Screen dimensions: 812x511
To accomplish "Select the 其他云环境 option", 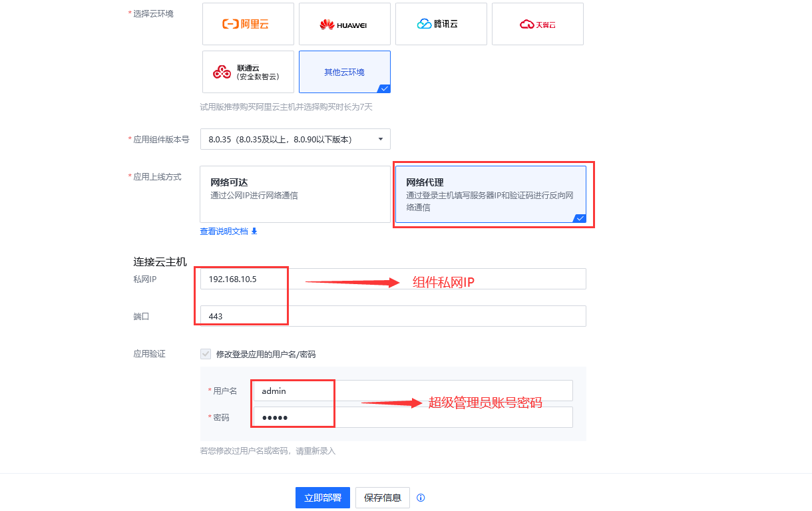I will tap(344, 72).
